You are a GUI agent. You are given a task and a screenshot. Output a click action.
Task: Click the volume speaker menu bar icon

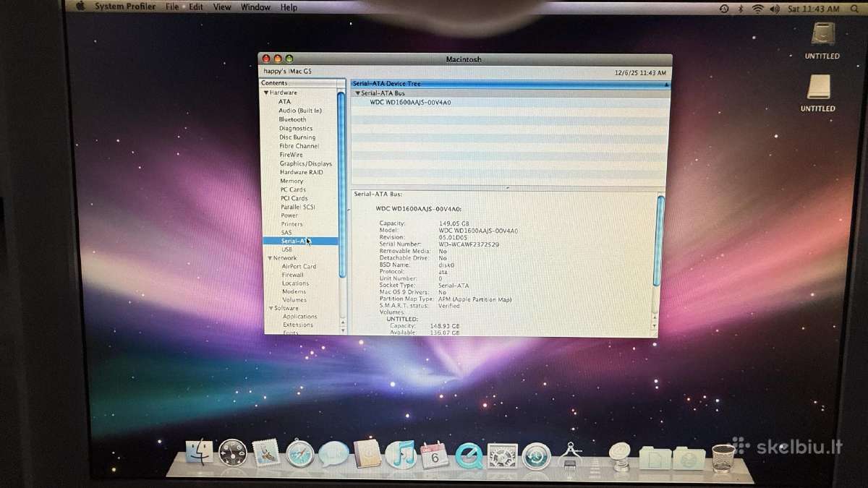[775, 8]
